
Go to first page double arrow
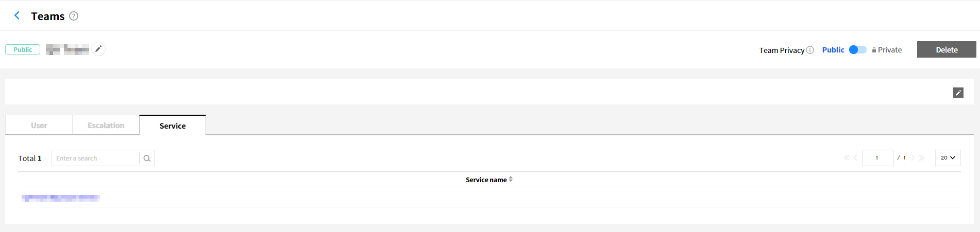coord(847,158)
